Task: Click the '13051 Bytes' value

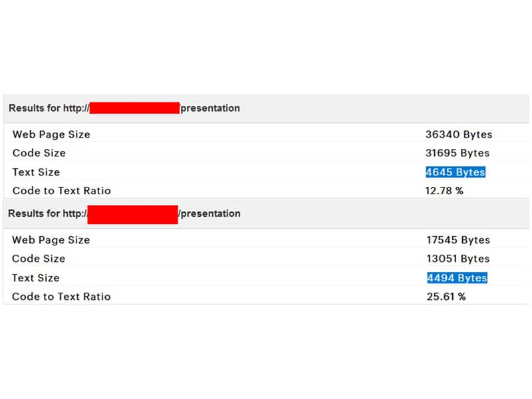Action: [x=458, y=259]
